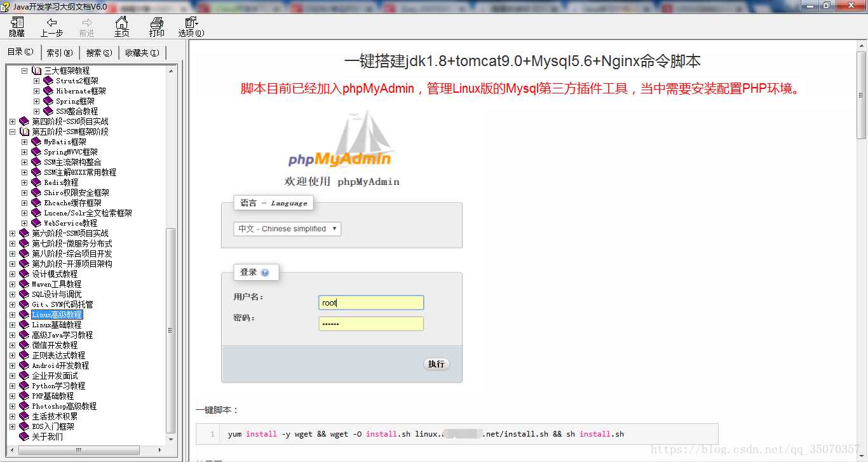
Task: Select the 第七阶段-微服务分布式 tree item
Action: (72, 243)
